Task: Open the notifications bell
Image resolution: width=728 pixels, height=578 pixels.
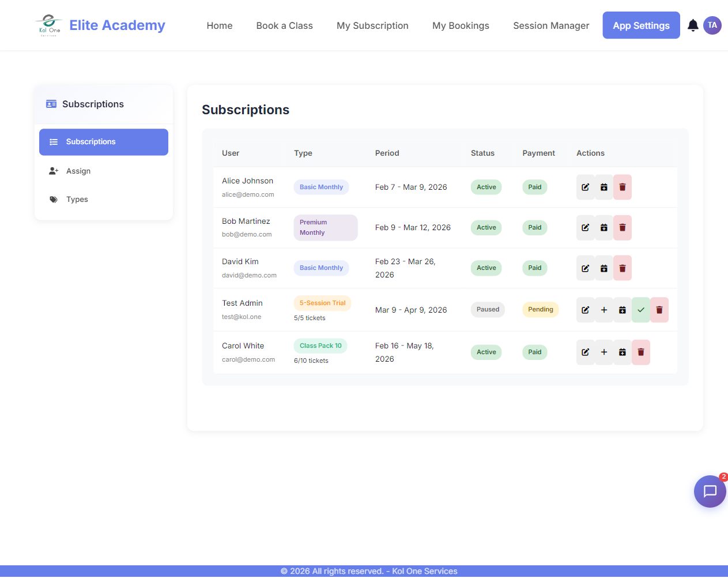Action: [692, 25]
